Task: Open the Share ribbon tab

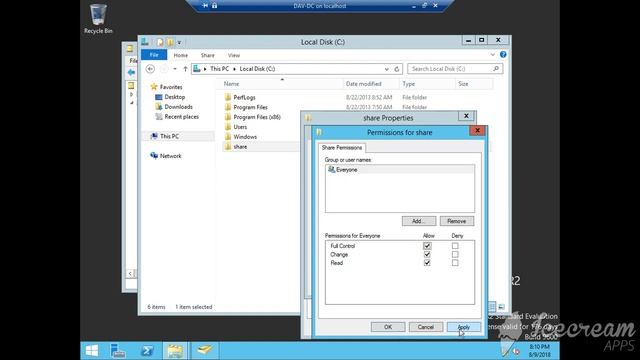Action: click(207, 55)
